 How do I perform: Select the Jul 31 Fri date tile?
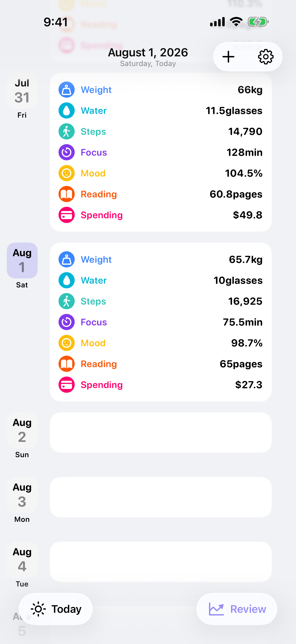22,96
